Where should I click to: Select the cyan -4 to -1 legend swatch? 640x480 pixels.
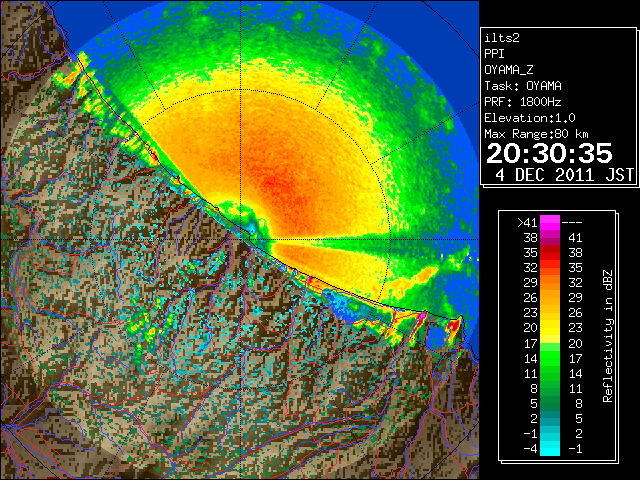[x=550, y=448]
